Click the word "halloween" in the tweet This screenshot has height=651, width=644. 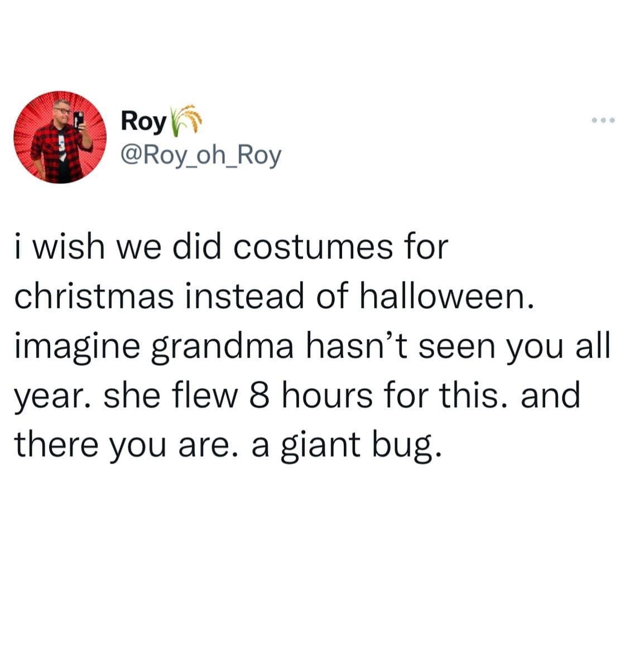click(x=441, y=297)
